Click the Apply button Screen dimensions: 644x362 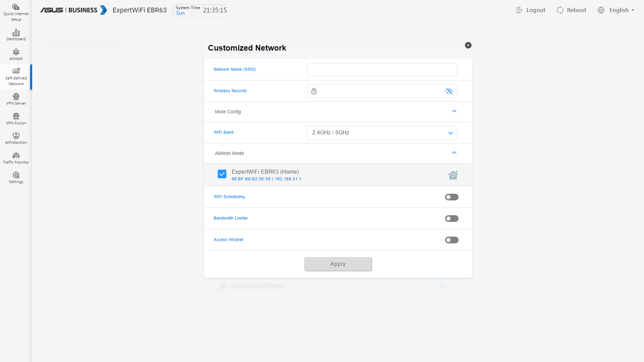[338, 264]
